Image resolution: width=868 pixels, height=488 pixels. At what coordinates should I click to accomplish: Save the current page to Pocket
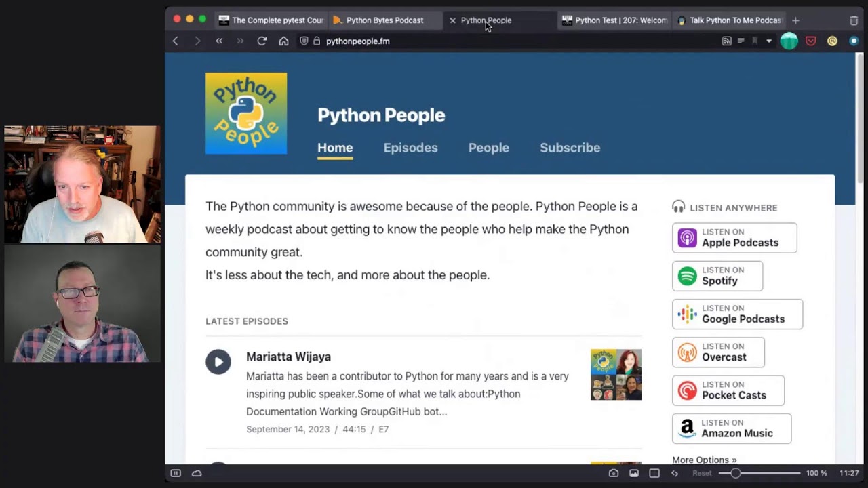(x=811, y=41)
